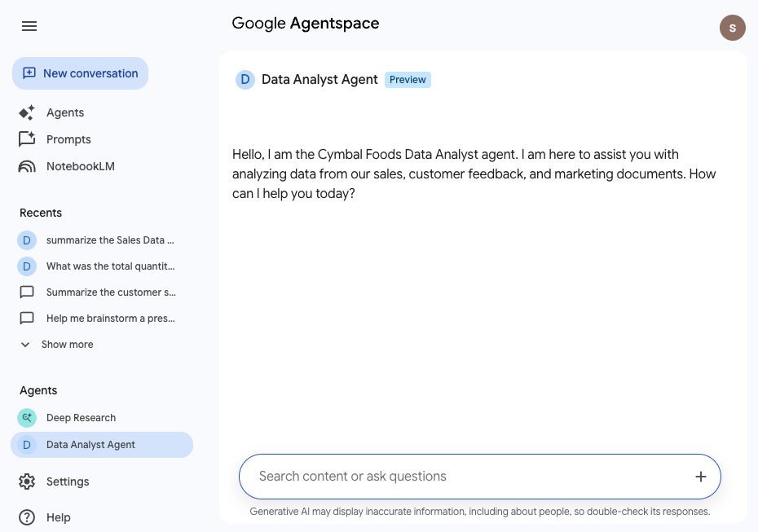Click D icon of sidebar Data Analyst Agent
758x532 pixels.
27,445
